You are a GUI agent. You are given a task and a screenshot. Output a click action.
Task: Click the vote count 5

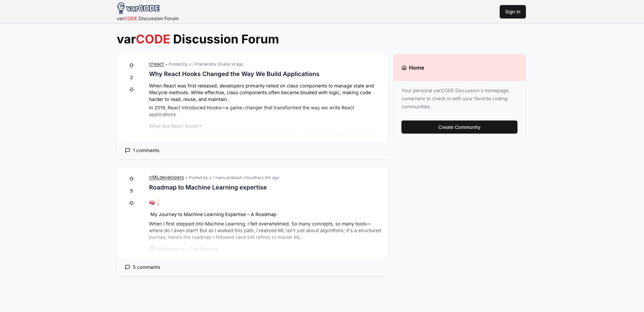[132, 191]
